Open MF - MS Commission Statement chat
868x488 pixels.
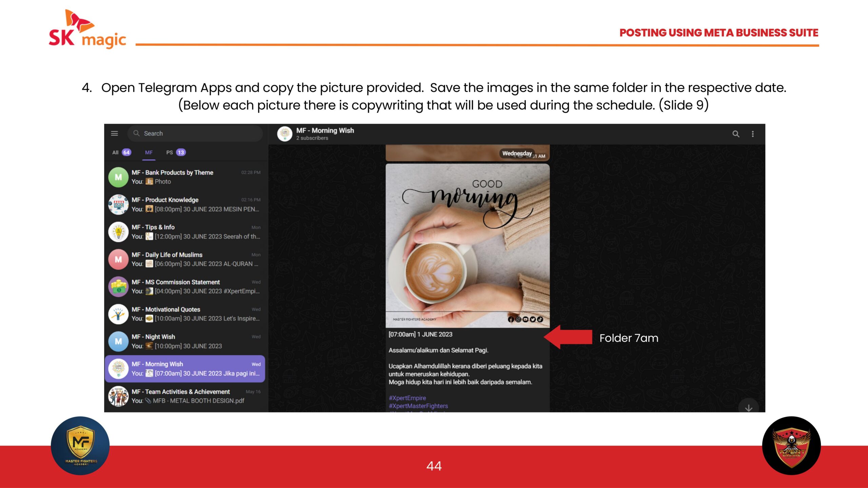pyautogui.click(x=185, y=286)
